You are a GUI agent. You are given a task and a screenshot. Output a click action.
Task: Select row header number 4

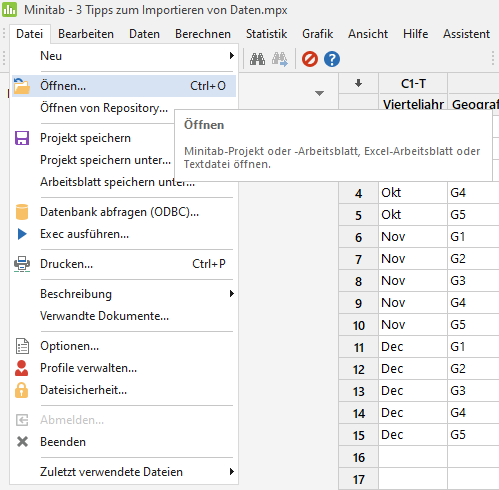point(358,193)
